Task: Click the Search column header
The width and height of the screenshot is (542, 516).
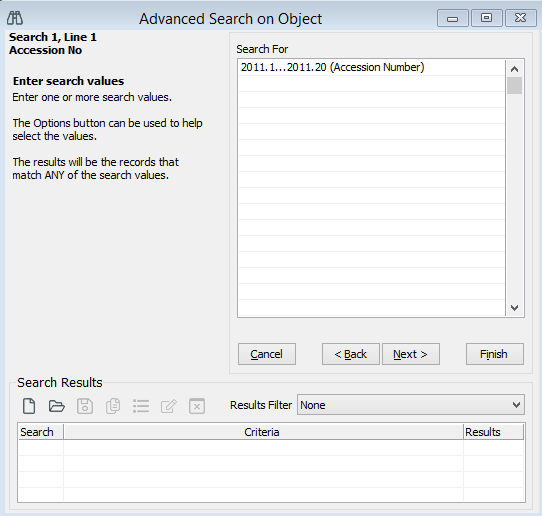Action: [40, 432]
